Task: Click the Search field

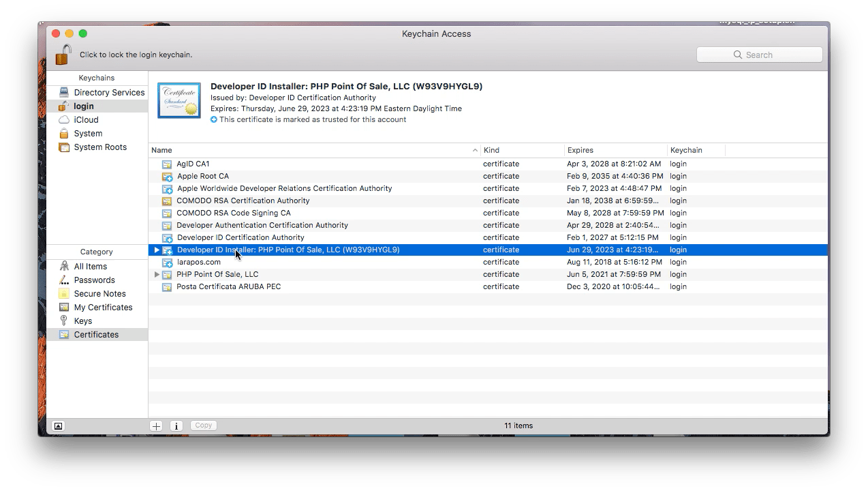Action: point(759,55)
